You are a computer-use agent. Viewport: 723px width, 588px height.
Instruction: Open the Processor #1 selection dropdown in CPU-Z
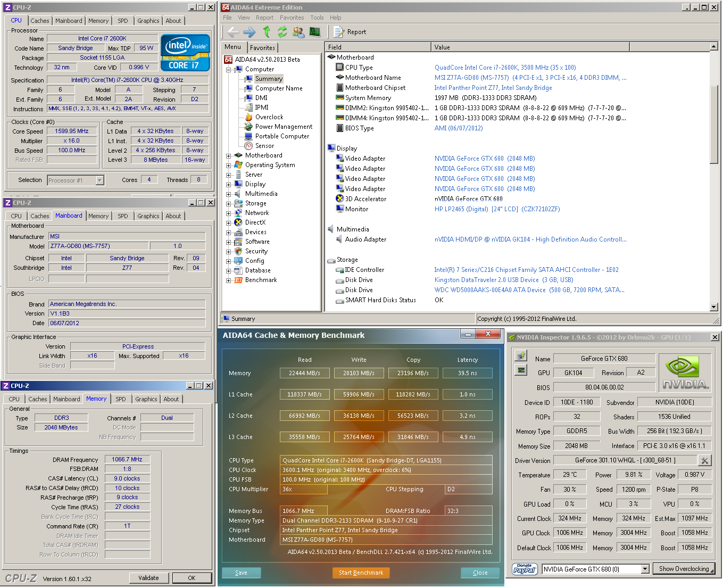99,180
